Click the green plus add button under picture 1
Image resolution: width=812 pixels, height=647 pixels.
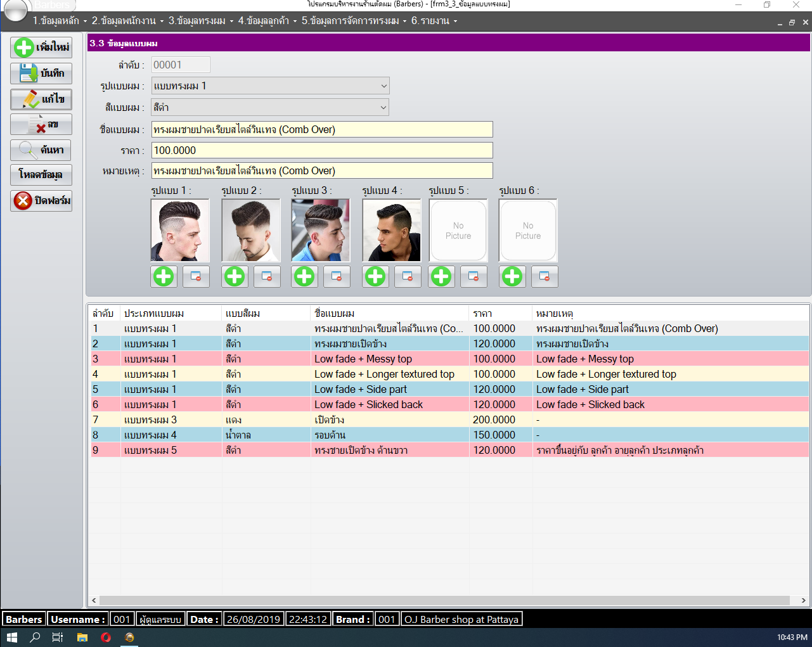tap(164, 276)
